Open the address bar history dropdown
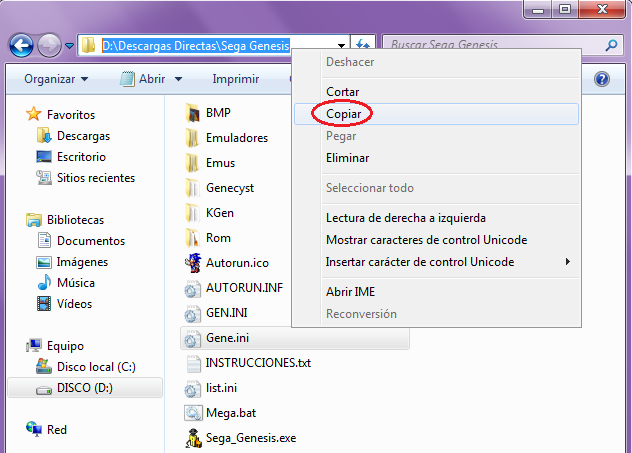This screenshot has height=453, width=632. point(341,46)
